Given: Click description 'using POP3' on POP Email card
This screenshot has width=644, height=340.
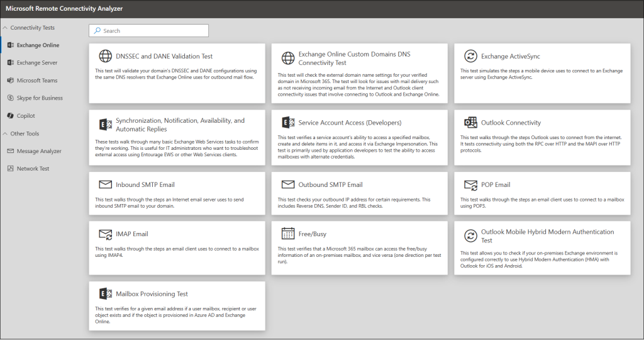Looking at the screenshot, I should 542,203.
